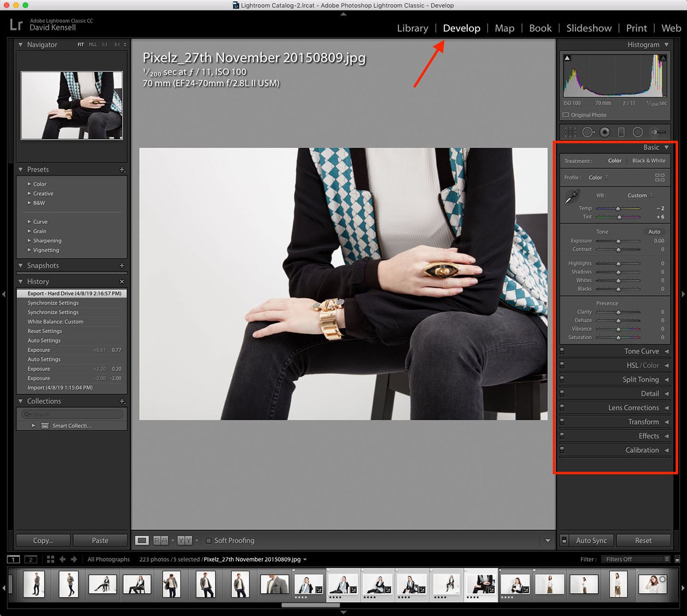687x616 pixels.
Task: Click the Reset button
Action: point(643,540)
